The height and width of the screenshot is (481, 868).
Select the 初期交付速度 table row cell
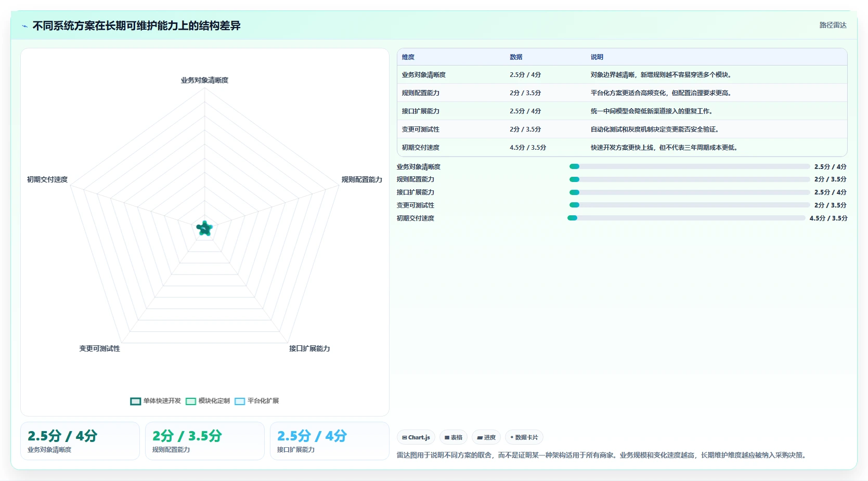click(420, 148)
